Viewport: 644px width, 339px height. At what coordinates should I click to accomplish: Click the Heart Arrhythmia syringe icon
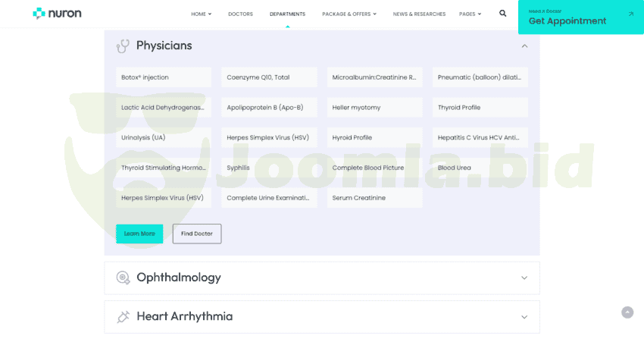point(123,317)
